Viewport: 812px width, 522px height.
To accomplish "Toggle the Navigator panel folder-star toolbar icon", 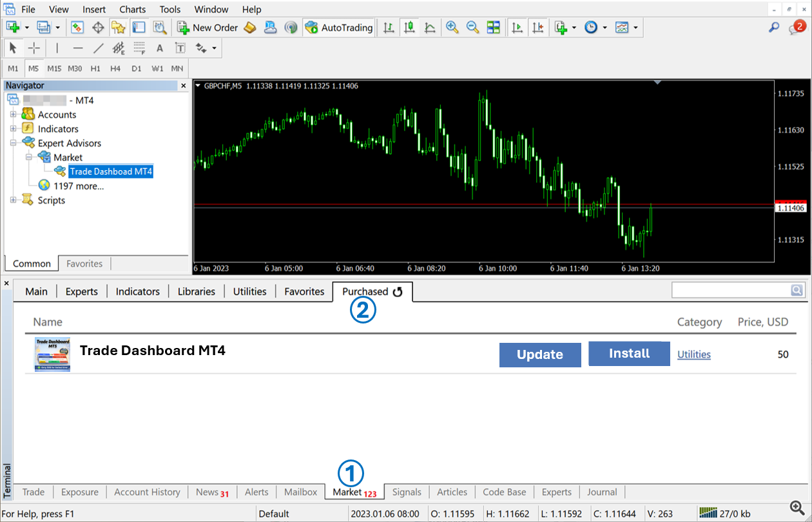I will point(118,27).
